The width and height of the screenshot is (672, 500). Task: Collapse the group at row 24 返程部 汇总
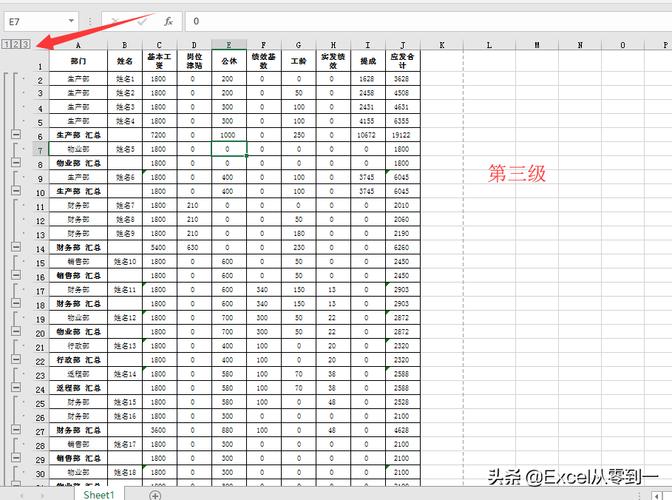16,387
